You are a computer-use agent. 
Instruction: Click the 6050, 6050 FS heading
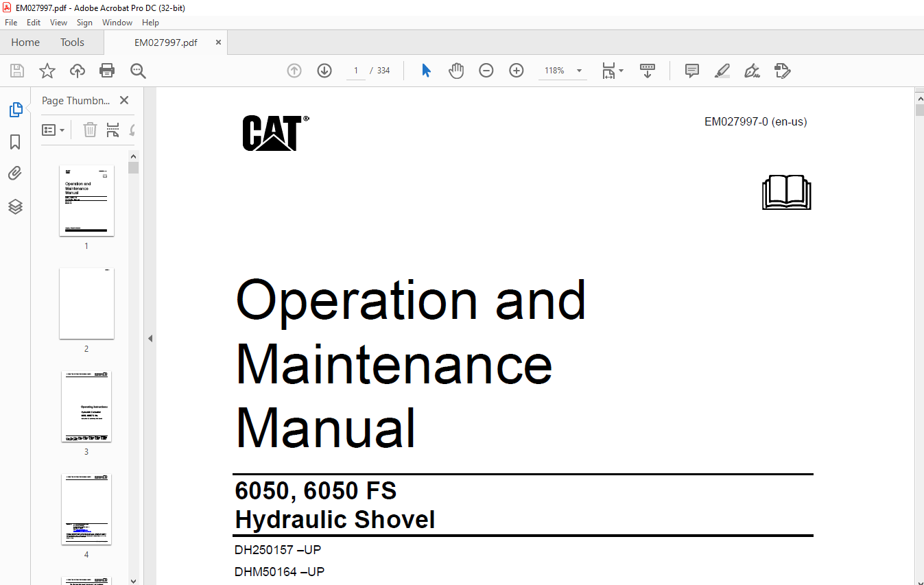(x=316, y=490)
